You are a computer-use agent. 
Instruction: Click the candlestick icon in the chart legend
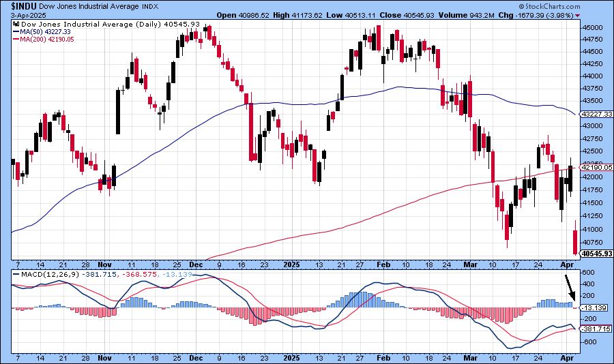coord(16,24)
